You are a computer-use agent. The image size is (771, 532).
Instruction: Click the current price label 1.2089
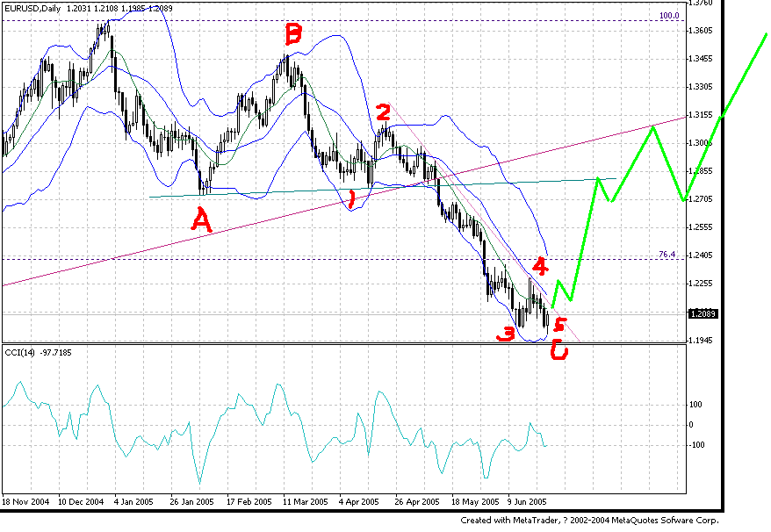click(703, 313)
